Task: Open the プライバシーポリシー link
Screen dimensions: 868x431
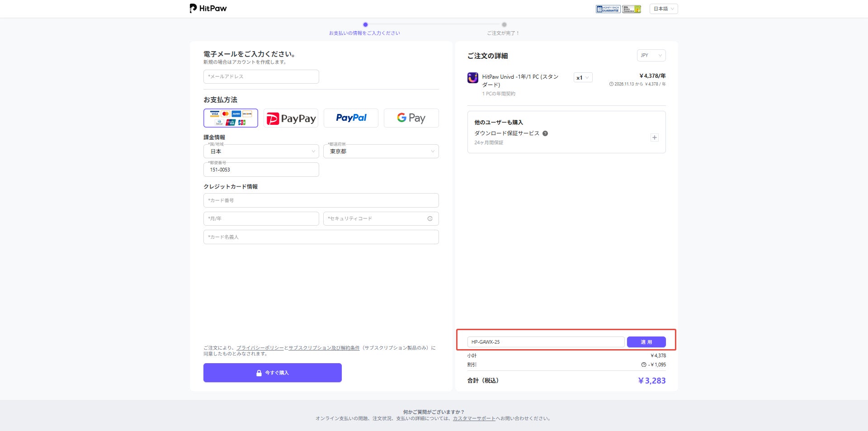Action: point(260,348)
